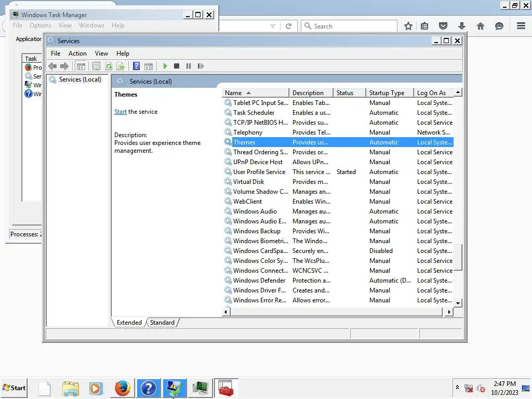This screenshot has height=399, width=532.
Task: Click the browser Search field
Action: pyautogui.click(x=349, y=26)
